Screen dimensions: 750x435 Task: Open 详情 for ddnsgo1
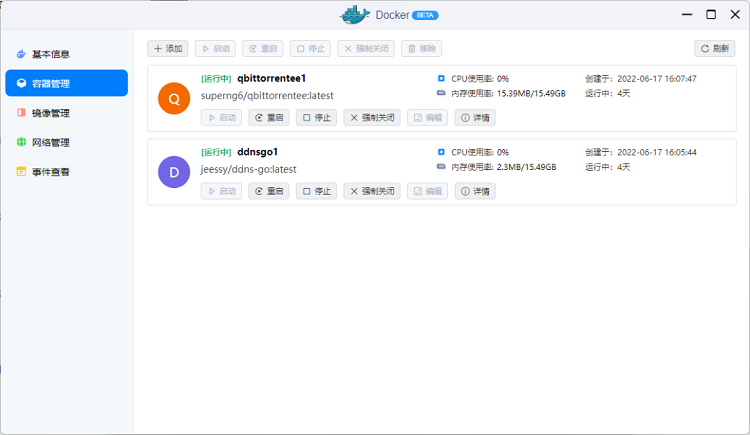pos(475,191)
